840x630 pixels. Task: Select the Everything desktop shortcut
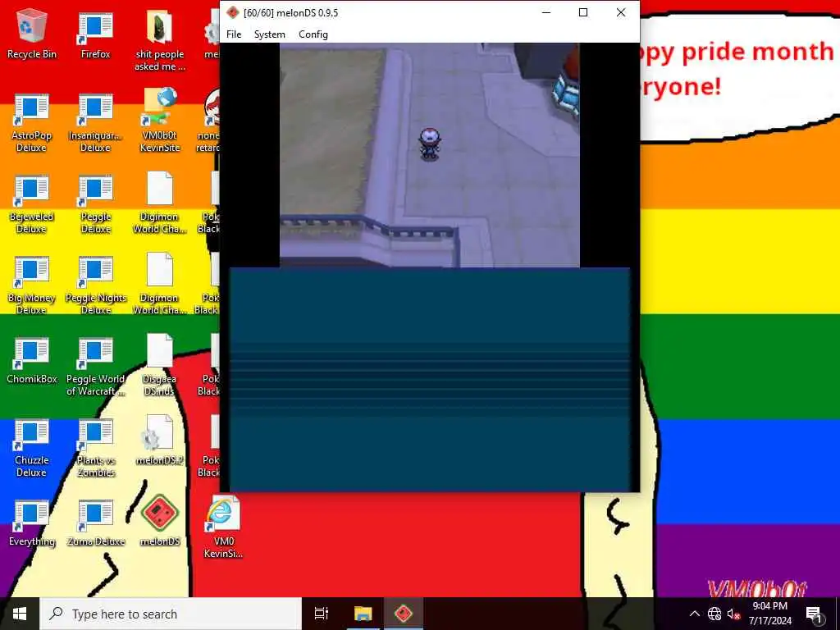coord(32,523)
